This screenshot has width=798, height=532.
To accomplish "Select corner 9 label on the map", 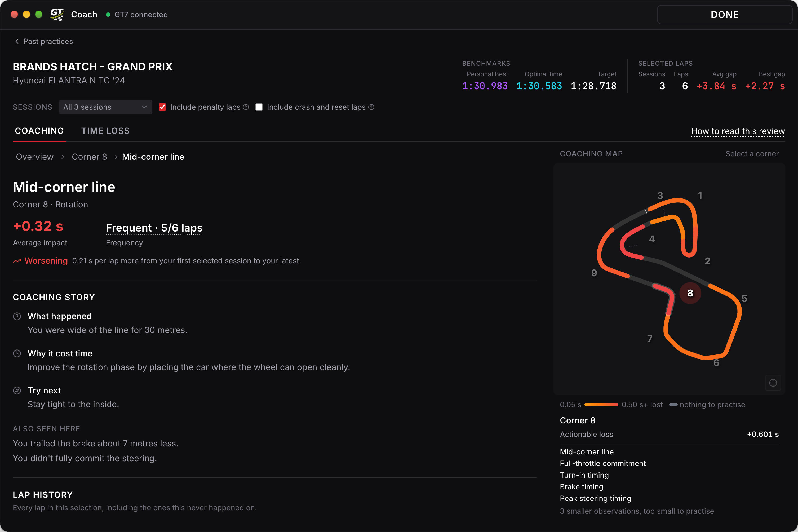I will [x=594, y=273].
